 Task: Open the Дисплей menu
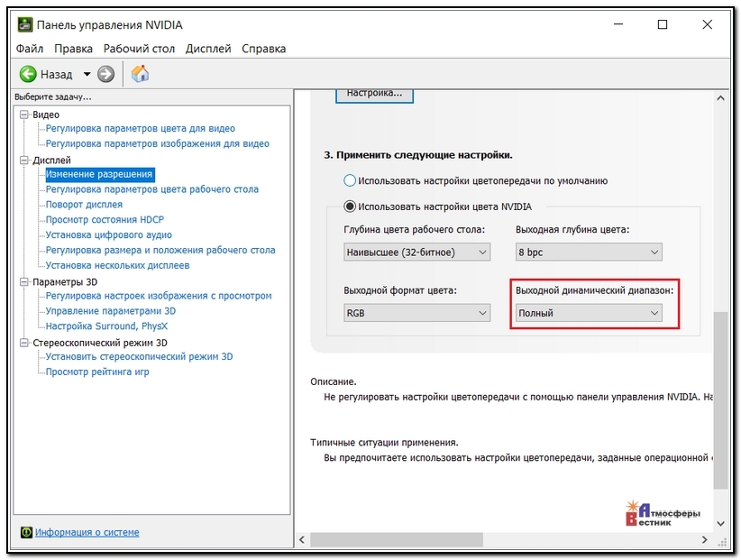pyautogui.click(x=208, y=49)
